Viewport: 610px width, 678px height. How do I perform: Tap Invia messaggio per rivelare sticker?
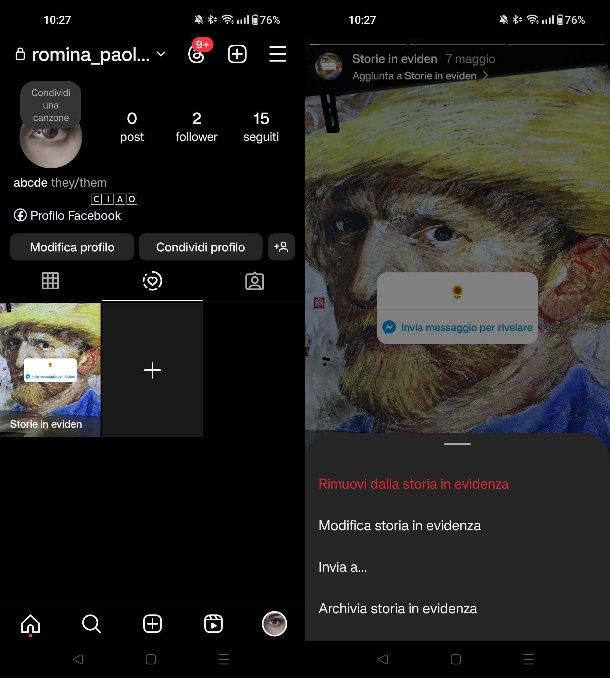[x=457, y=327]
